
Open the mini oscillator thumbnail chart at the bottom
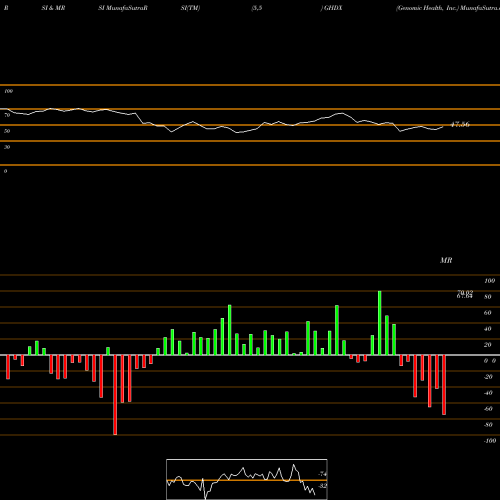247,479
